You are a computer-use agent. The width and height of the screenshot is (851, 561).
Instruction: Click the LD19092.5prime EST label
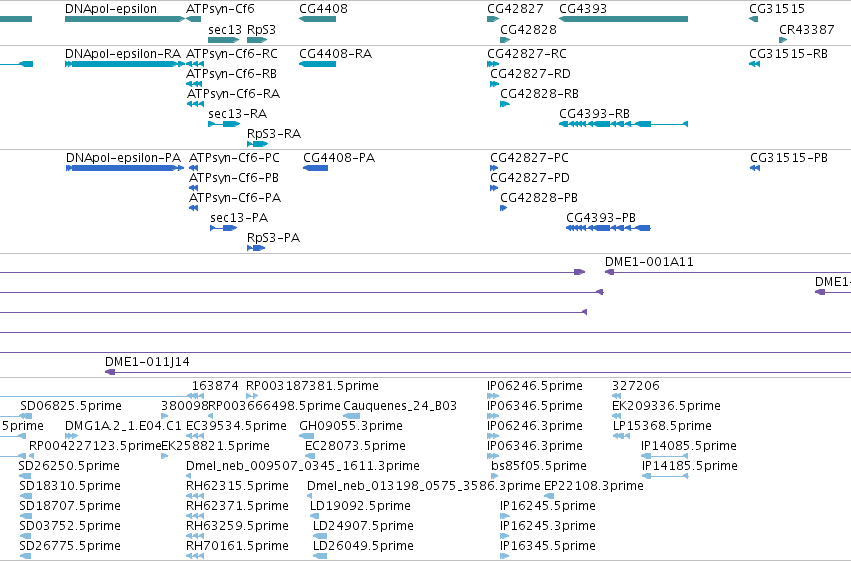(360, 506)
